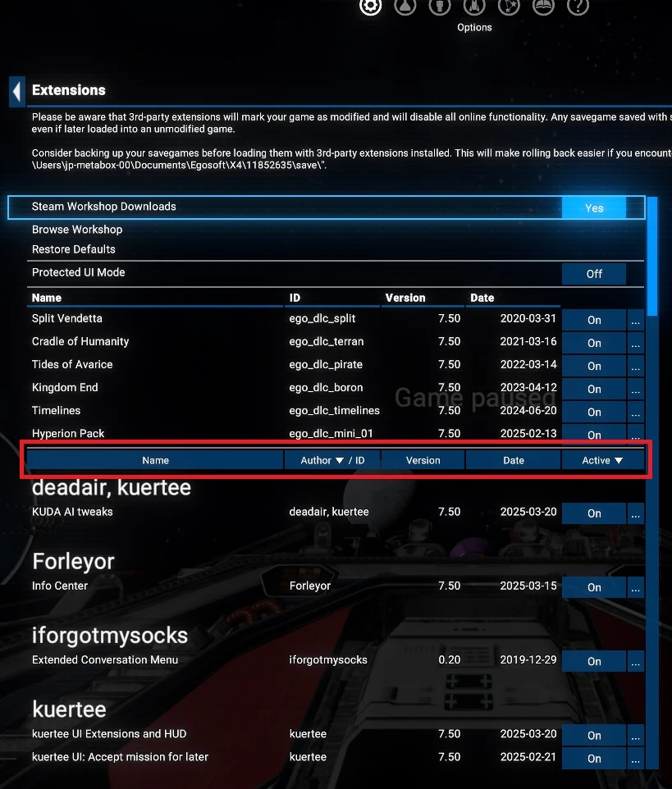The height and width of the screenshot is (789, 672).
Task: Toggle Cradle of Humanity On switch
Action: [x=594, y=343]
